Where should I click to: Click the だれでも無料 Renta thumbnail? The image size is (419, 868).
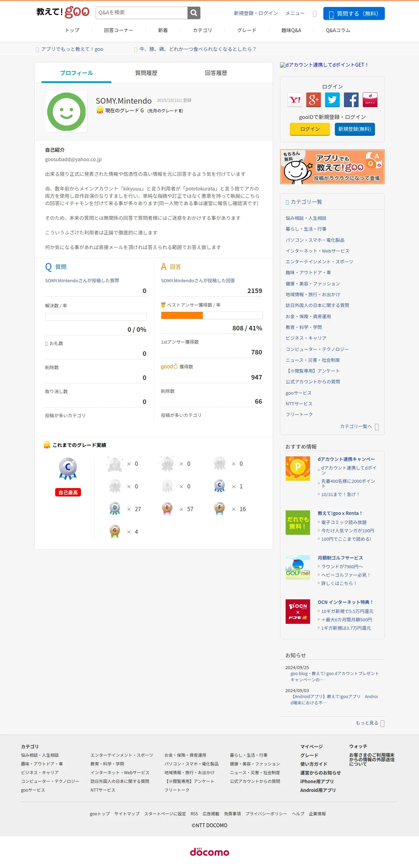point(298,523)
